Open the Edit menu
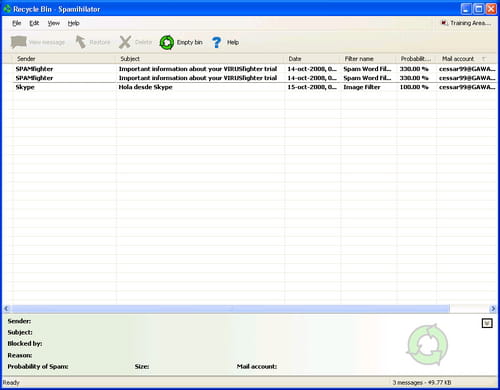500x390 pixels. click(34, 23)
